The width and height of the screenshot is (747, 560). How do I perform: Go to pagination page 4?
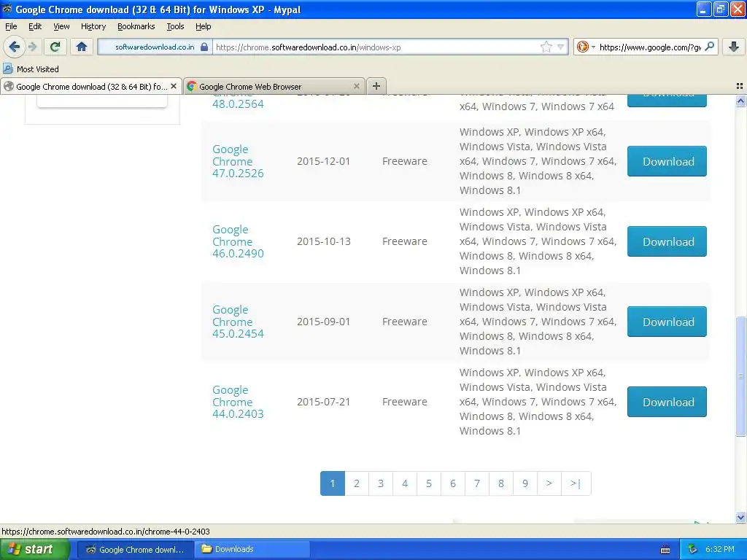coord(404,483)
